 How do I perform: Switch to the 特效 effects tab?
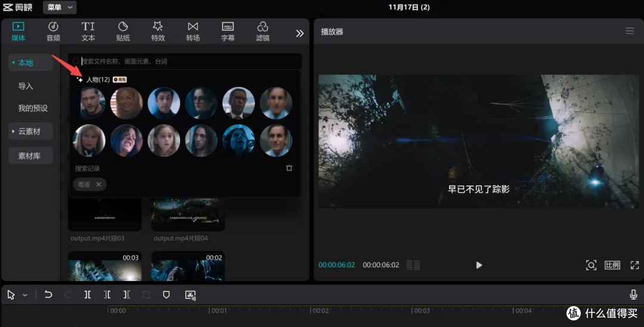pyautogui.click(x=157, y=32)
